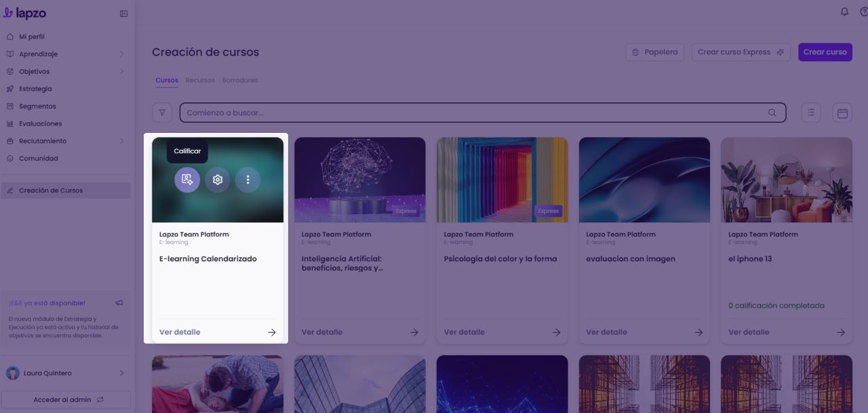The height and width of the screenshot is (413, 868).
Task: Open the Psicologia del color course thumbnail
Action: tap(502, 180)
